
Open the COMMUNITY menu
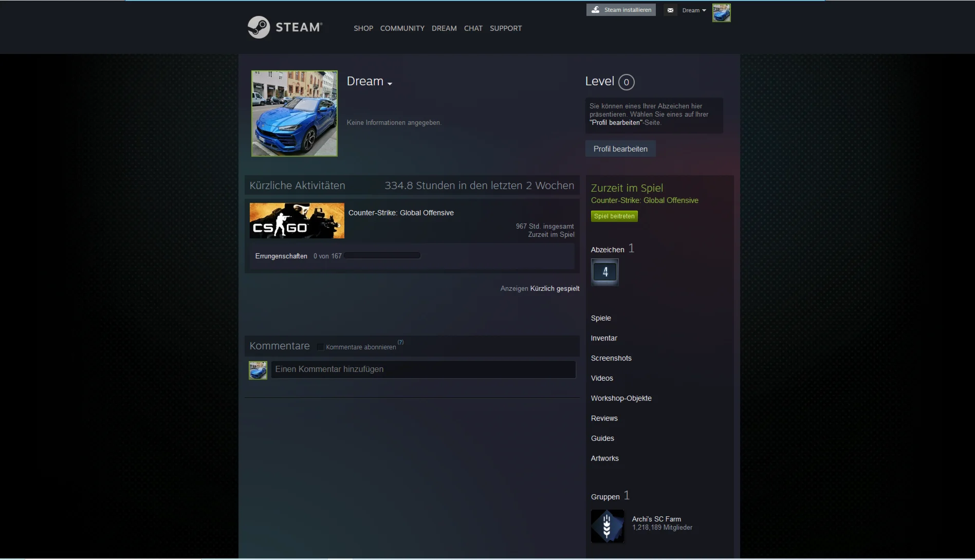(x=402, y=28)
